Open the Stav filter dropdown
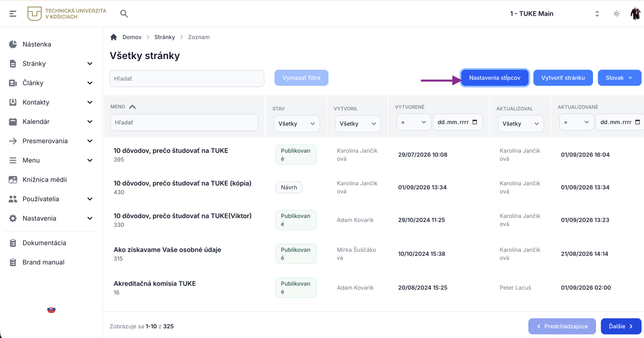Viewport: 644px width, 338px height. pos(297,124)
